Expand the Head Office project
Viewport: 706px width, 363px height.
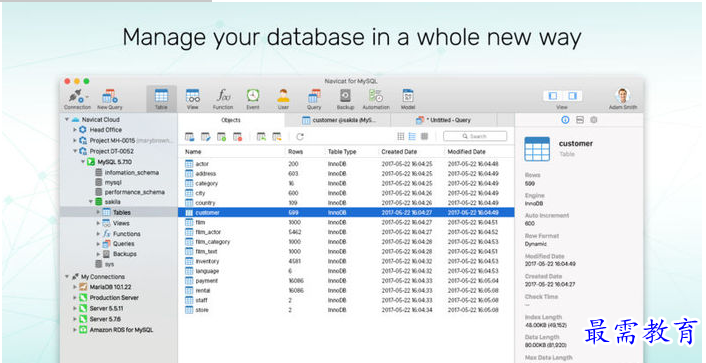[x=75, y=130]
